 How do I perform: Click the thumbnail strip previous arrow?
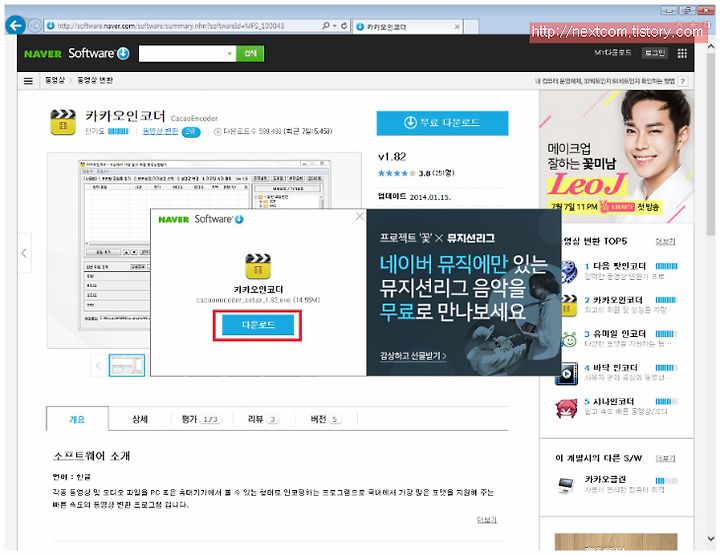point(98,366)
